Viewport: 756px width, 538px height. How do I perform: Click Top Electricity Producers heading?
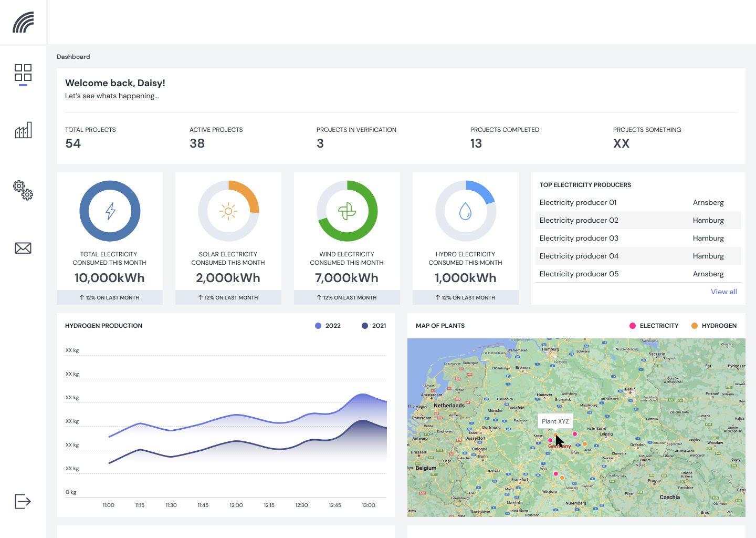click(x=585, y=185)
